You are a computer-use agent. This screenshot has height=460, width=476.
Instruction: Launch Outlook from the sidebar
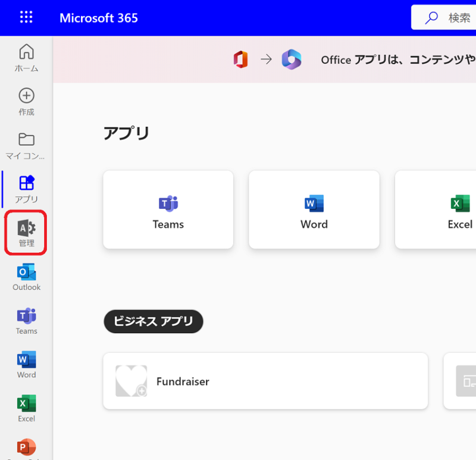click(26, 277)
